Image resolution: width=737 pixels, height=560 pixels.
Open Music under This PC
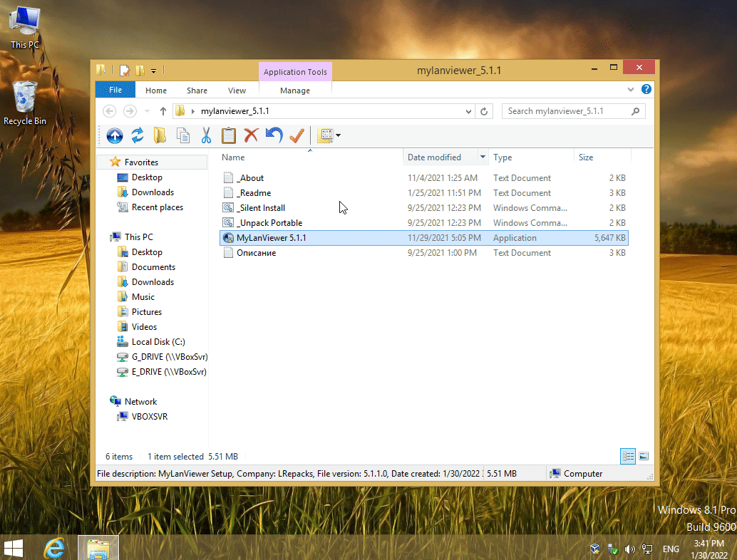point(143,297)
